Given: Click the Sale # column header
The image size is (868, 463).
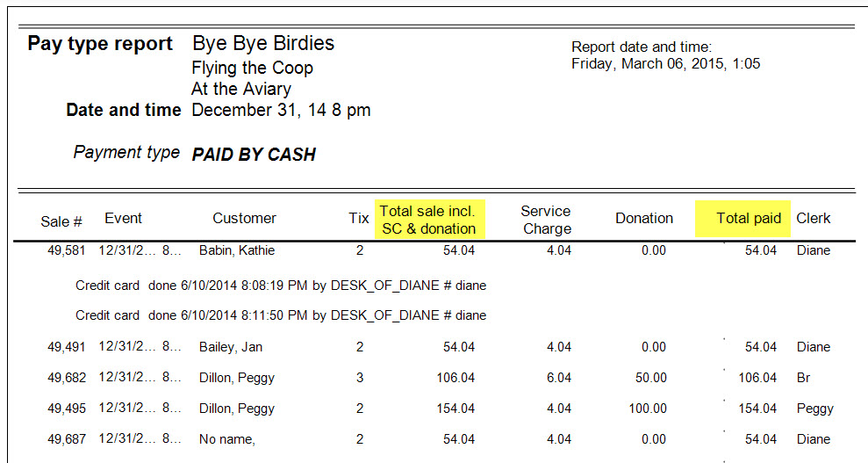Looking at the screenshot, I should click(61, 221).
